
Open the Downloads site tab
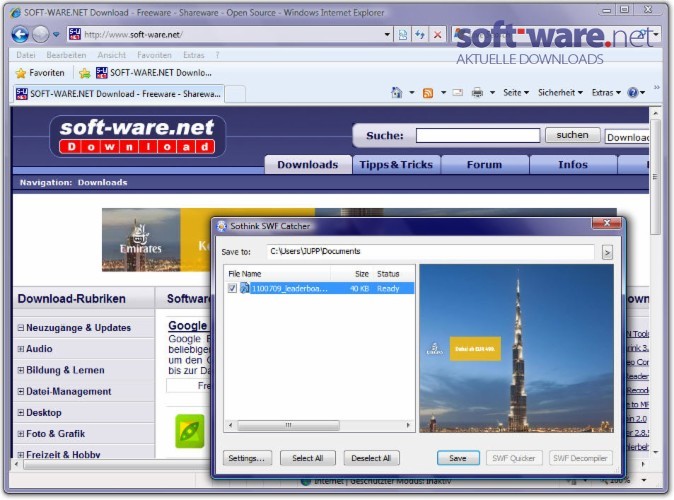308,165
